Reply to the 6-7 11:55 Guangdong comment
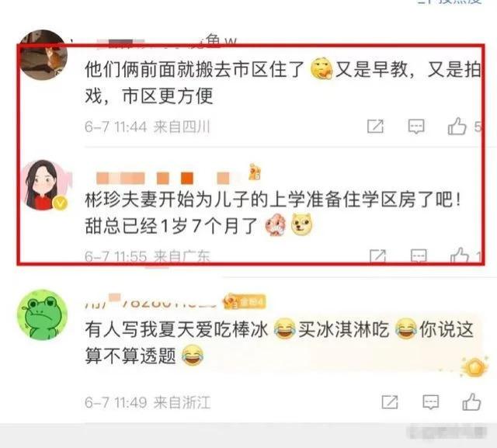 pyautogui.click(x=419, y=256)
